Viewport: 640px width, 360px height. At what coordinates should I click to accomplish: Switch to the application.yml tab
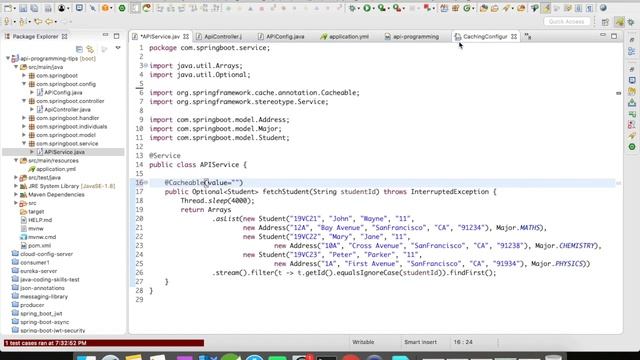[349, 37]
